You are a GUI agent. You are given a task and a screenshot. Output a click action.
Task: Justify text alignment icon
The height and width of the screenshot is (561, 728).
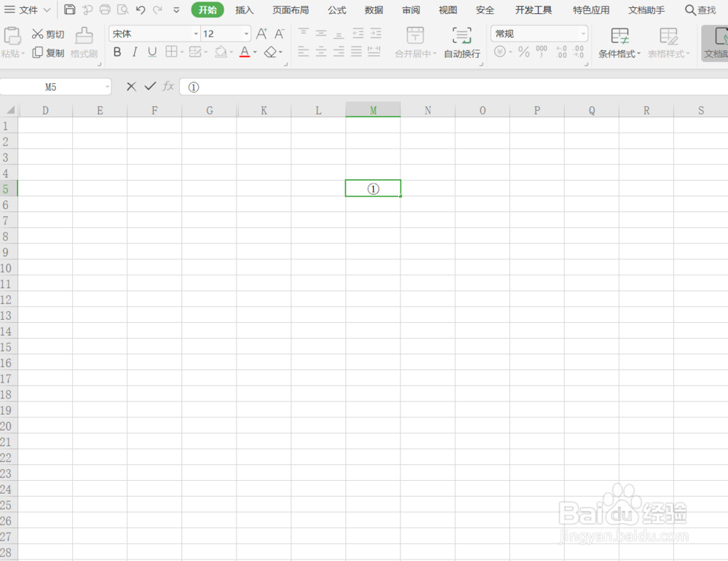click(x=357, y=52)
